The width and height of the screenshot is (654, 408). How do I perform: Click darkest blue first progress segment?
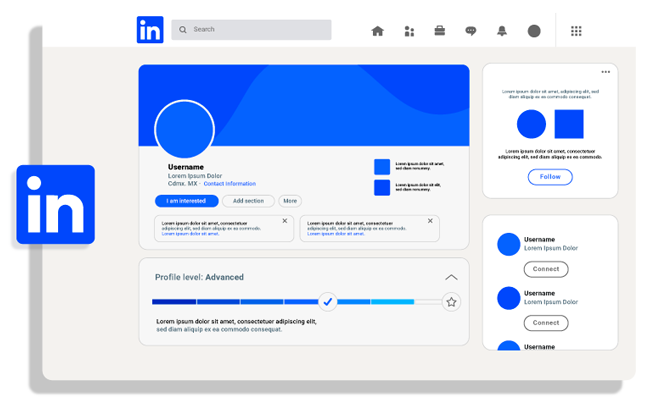click(x=174, y=302)
